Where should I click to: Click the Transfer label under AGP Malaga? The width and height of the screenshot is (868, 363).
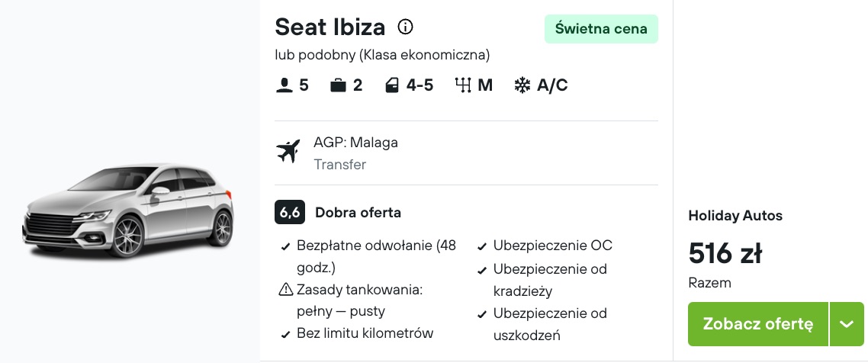click(340, 165)
